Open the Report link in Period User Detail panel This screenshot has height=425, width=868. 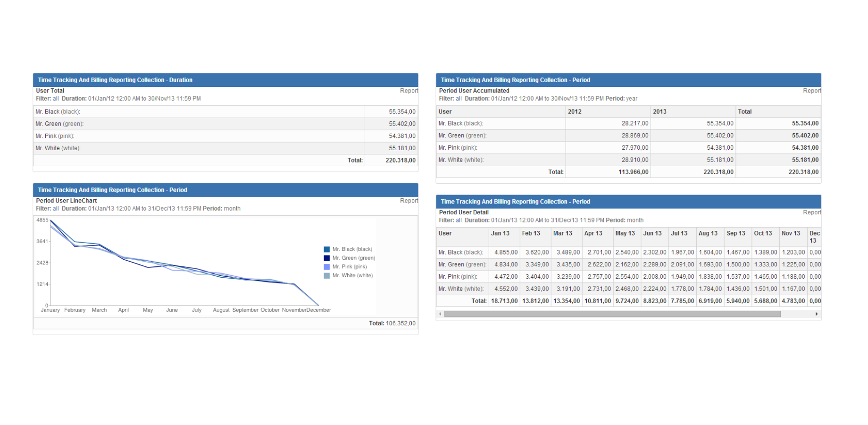[811, 212]
